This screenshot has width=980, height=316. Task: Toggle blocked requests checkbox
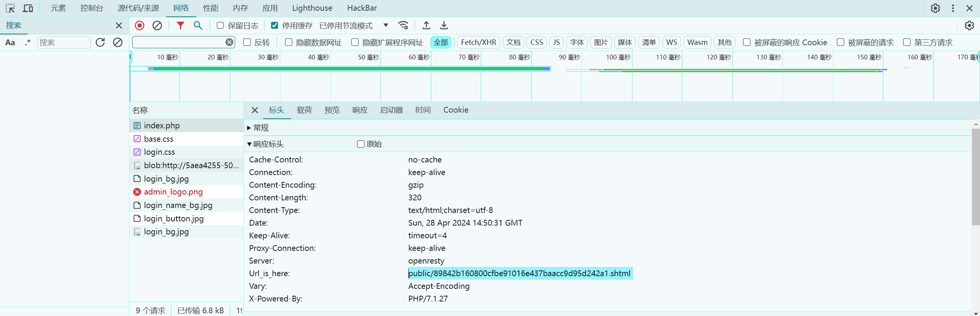(841, 42)
